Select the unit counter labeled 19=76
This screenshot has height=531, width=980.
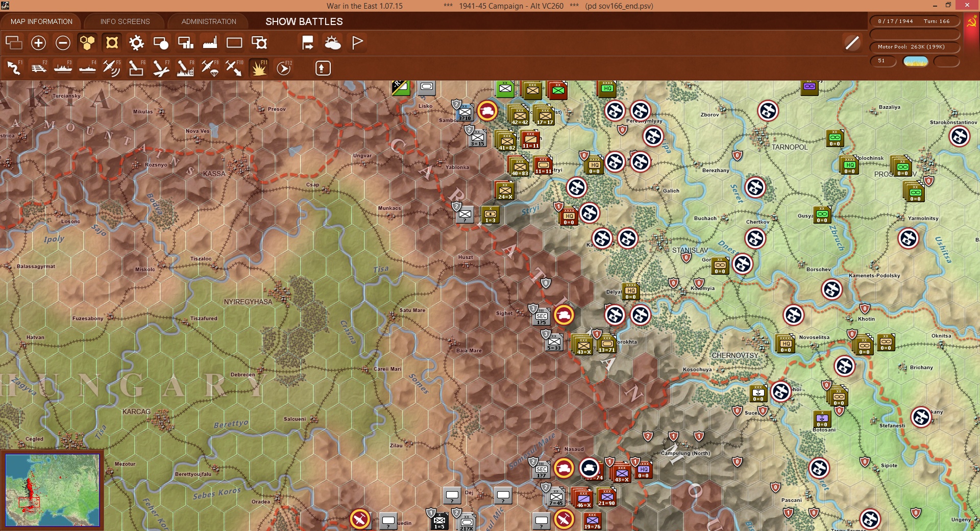(x=592, y=521)
